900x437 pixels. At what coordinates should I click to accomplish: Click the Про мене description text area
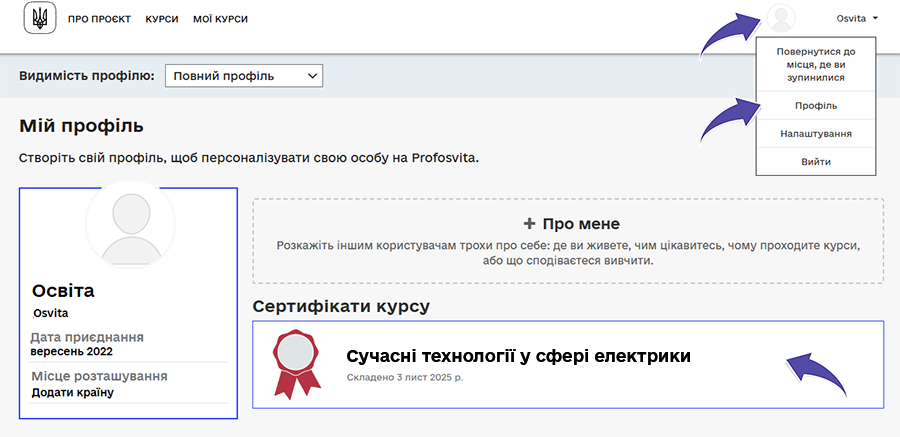(x=568, y=253)
